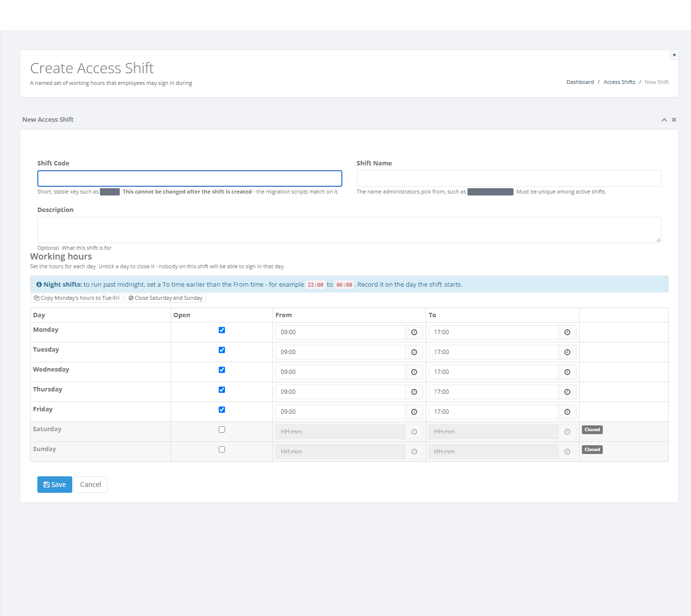Image resolution: width=691 pixels, height=616 pixels.
Task: Click the 06:00 example code text
Action: (344, 285)
